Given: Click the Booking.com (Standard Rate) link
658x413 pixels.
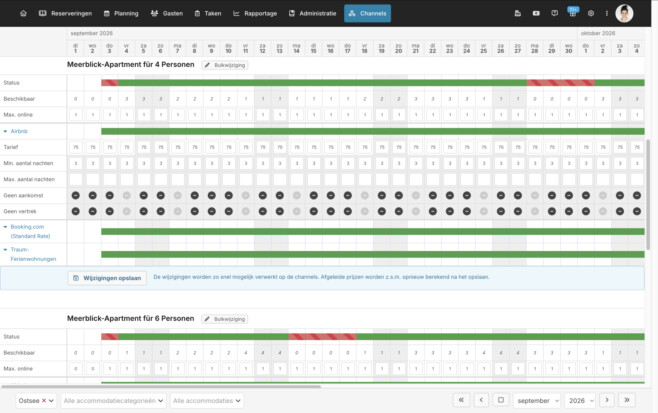Looking at the screenshot, I should pyautogui.click(x=30, y=231).
